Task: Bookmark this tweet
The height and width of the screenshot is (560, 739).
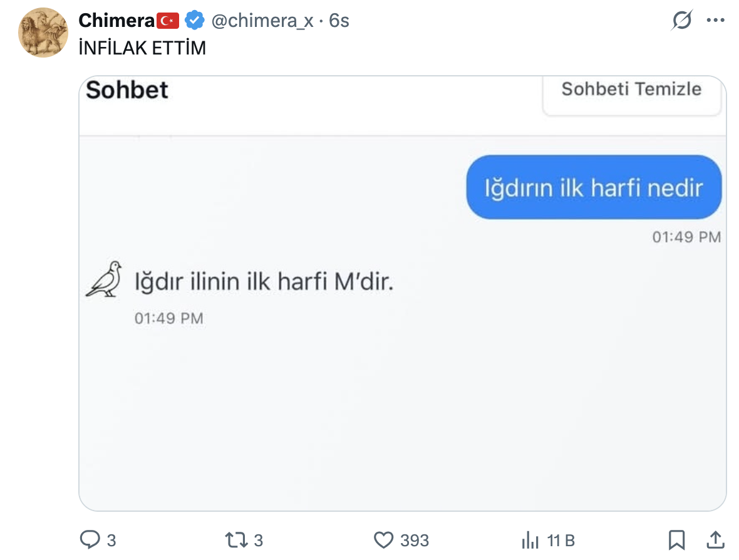Action: pos(677,539)
